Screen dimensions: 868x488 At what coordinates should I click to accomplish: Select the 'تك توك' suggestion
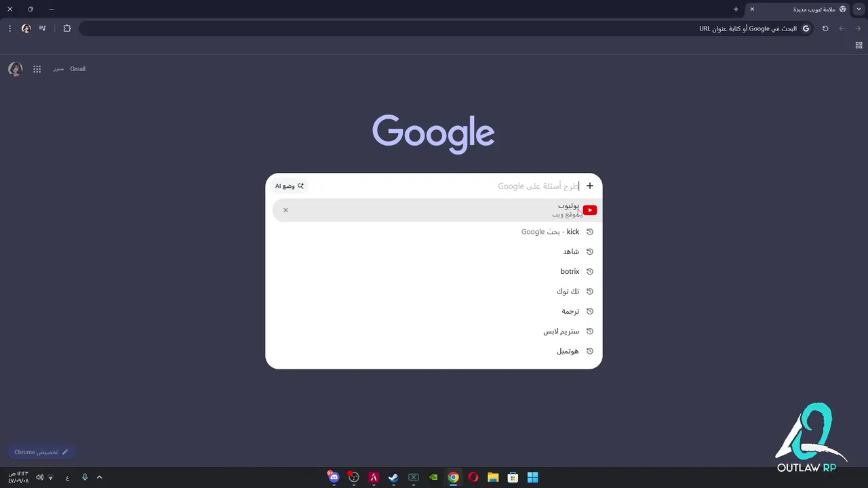[434, 291]
